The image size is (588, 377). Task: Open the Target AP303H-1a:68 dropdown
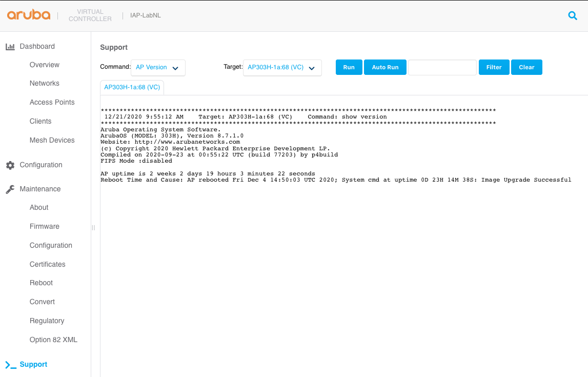(x=282, y=68)
